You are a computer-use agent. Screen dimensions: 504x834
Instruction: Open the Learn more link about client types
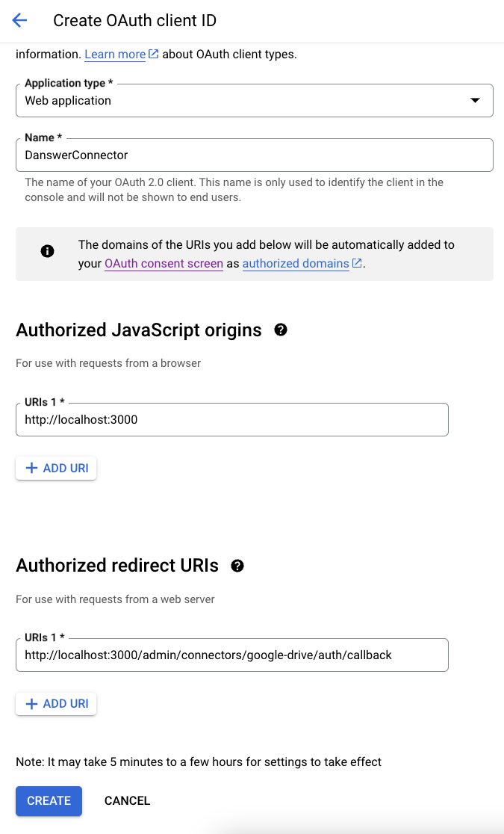pyautogui.click(x=113, y=53)
